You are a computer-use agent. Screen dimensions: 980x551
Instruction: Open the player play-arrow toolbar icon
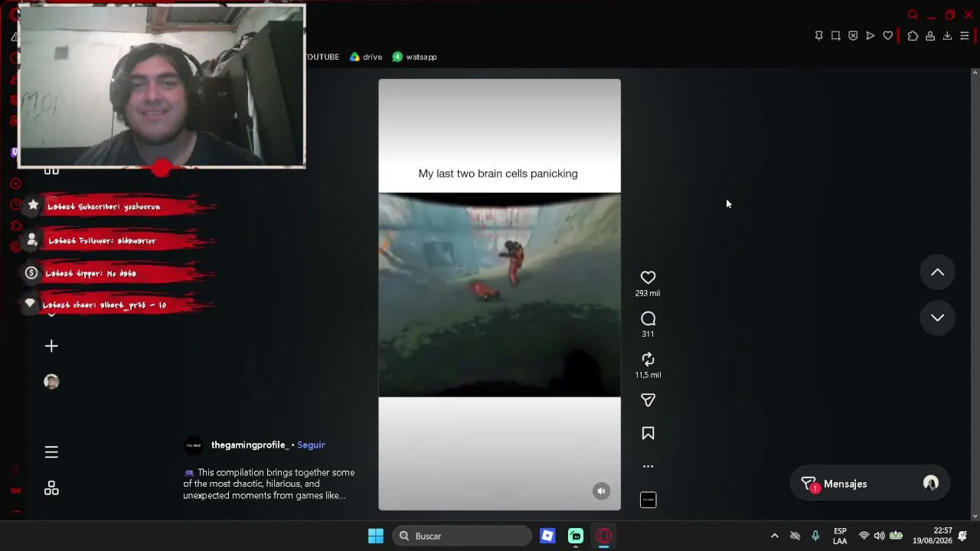pos(871,36)
